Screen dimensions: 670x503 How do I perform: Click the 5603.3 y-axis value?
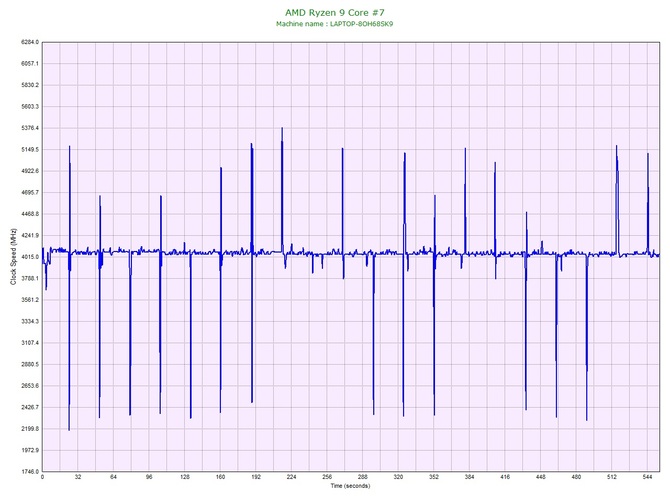[x=29, y=106]
